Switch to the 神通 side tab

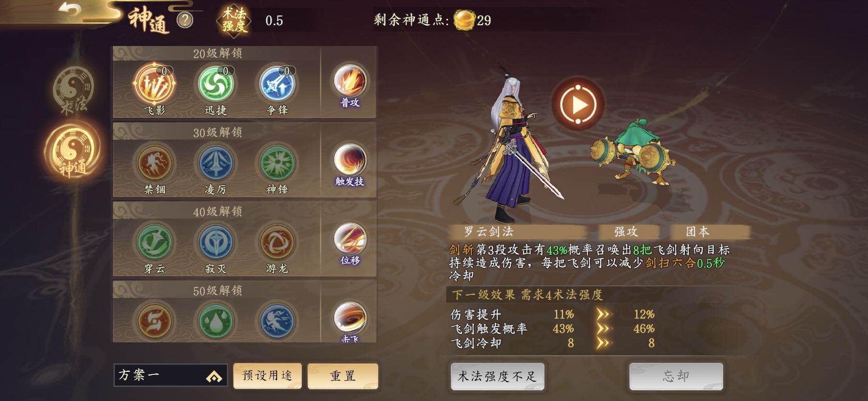tap(73, 152)
